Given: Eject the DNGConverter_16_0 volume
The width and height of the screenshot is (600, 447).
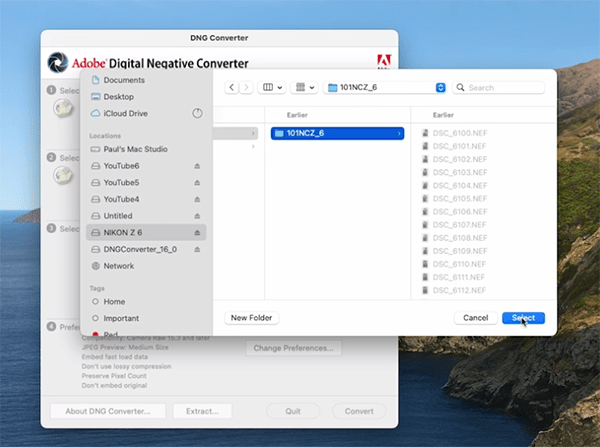Looking at the screenshot, I should 197,249.
